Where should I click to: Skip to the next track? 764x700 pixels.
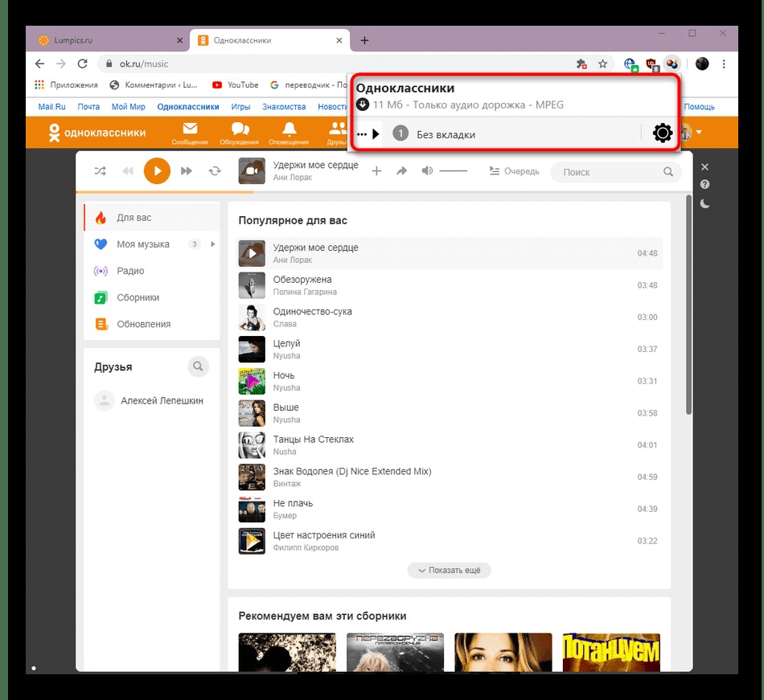pyautogui.click(x=186, y=171)
